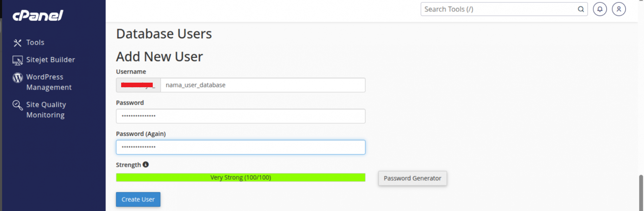Open the Tools menu item

(35, 43)
